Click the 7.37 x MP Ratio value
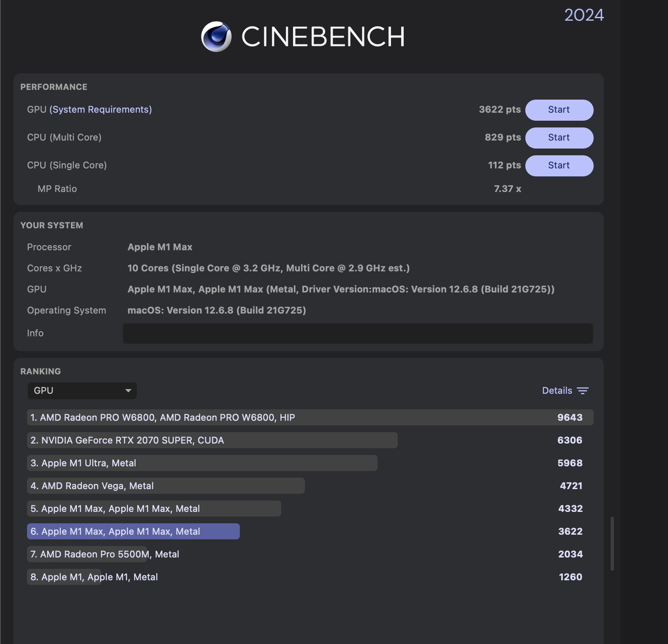This screenshot has height=644, width=668. pos(508,189)
